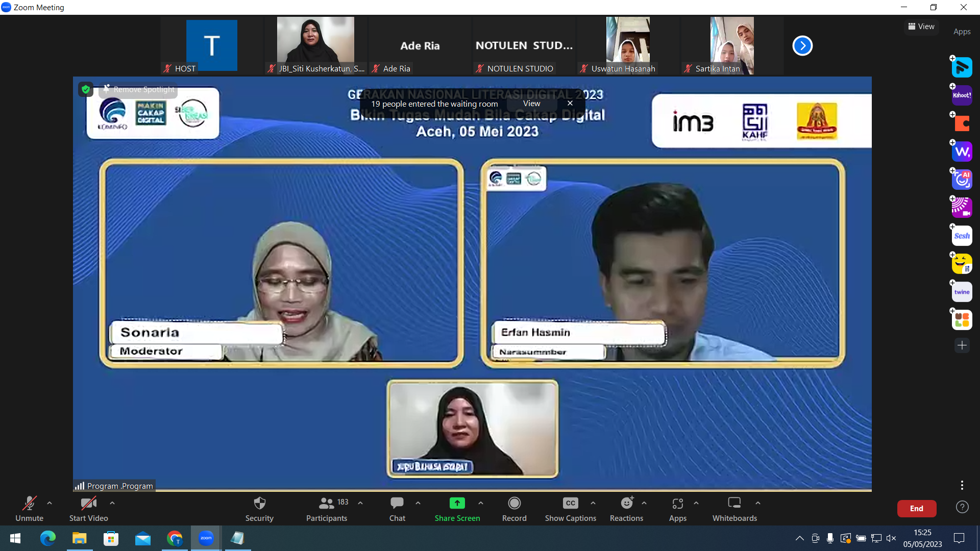The image size is (980, 551).
Task: Select the HOST participant thumbnail
Action: (x=212, y=46)
